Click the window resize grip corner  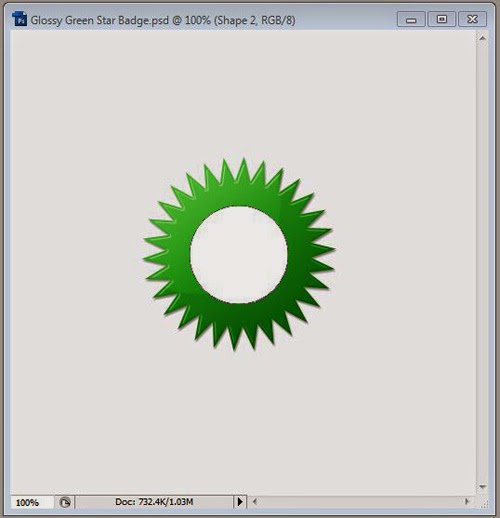point(485,503)
